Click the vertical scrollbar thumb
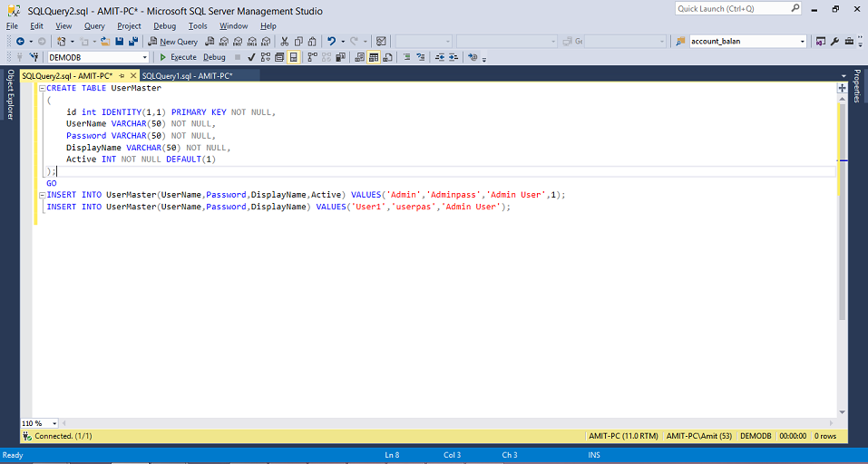The image size is (868, 464). pos(842,213)
